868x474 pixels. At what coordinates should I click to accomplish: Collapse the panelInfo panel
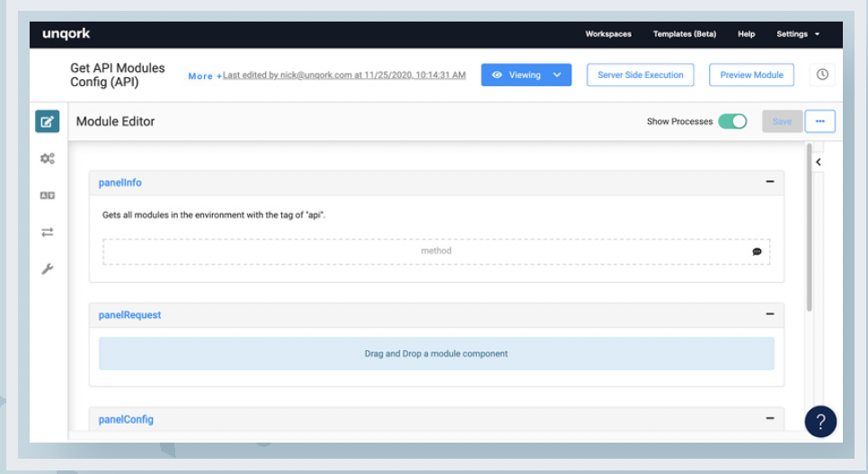click(x=769, y=181)
